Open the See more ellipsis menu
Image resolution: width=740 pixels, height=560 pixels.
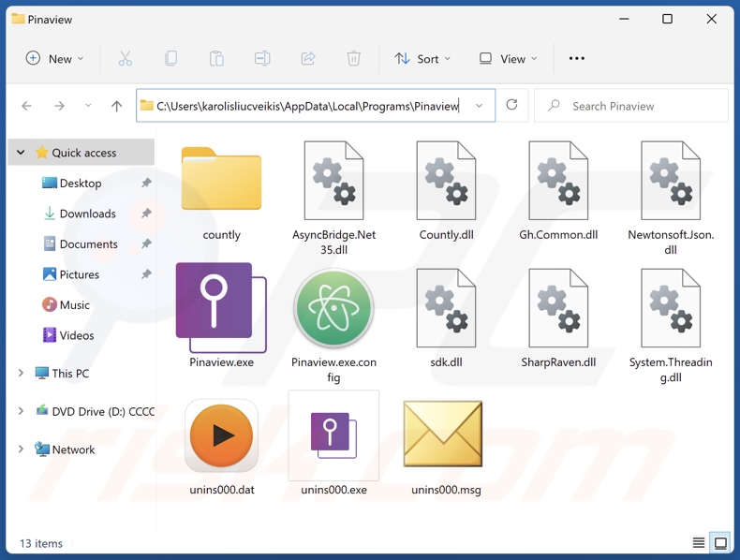click(577, 58)
